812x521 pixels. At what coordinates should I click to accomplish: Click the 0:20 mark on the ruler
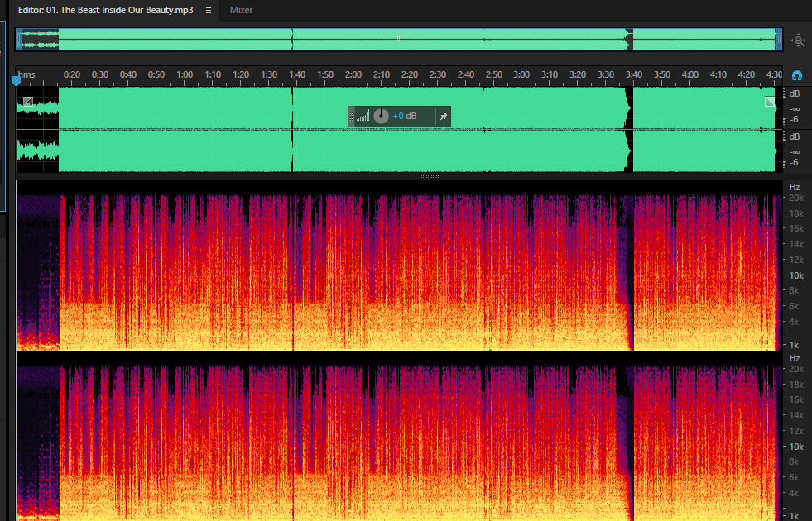point(71,74)
